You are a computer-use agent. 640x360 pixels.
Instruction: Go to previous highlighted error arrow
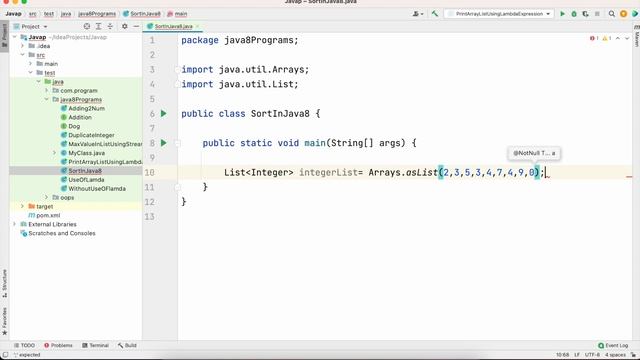point(618,38)
